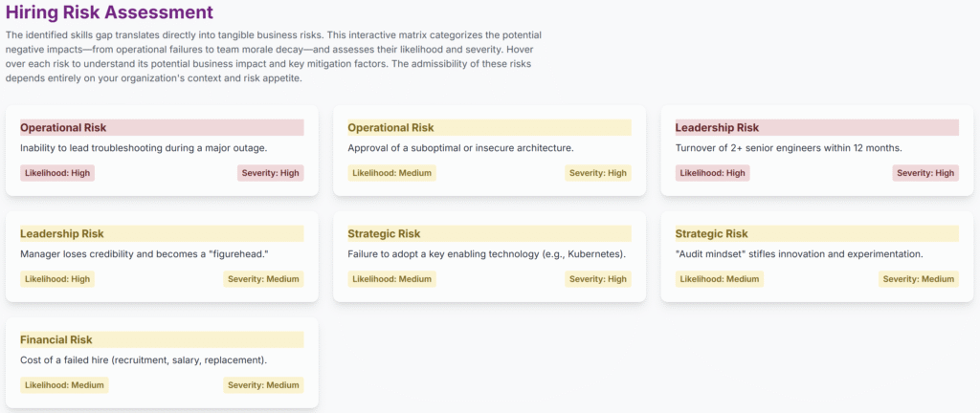Click Severity: High badge on turnover card
Viewport: 980px width, 413px height.
click(x=925, y=173)
